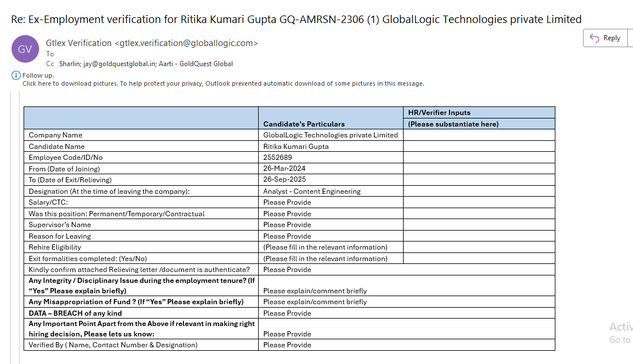Click sender name Gtlex Verification

(79, 43)
